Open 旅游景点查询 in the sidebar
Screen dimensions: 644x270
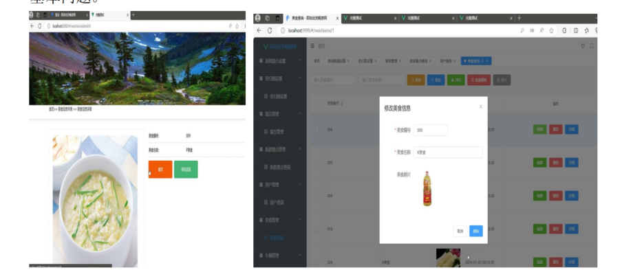point(280,167)
